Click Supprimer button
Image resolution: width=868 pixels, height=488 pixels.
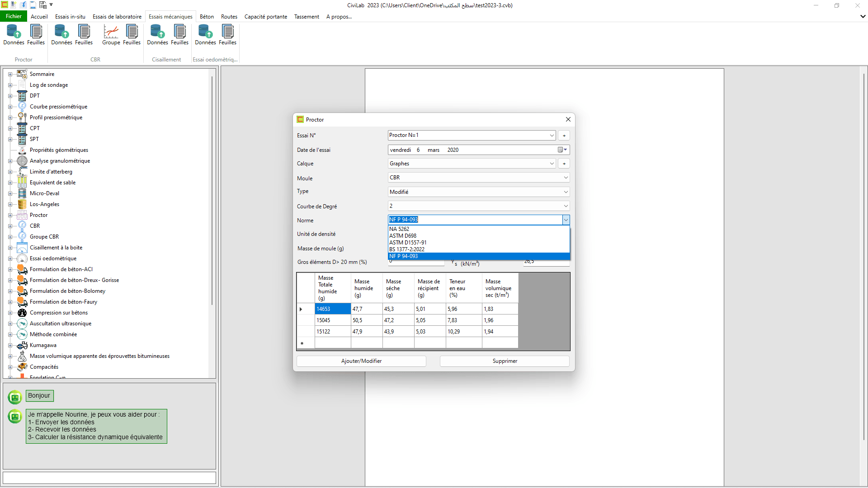click(505, 361)
